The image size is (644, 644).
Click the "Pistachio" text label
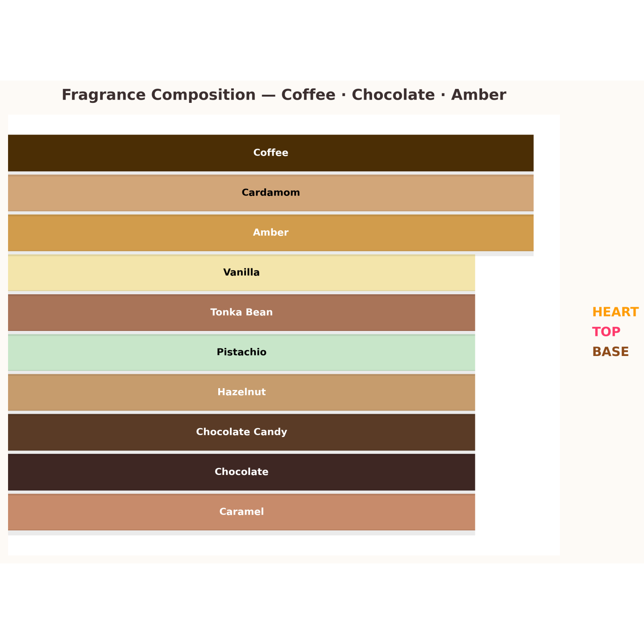[241, 352]
